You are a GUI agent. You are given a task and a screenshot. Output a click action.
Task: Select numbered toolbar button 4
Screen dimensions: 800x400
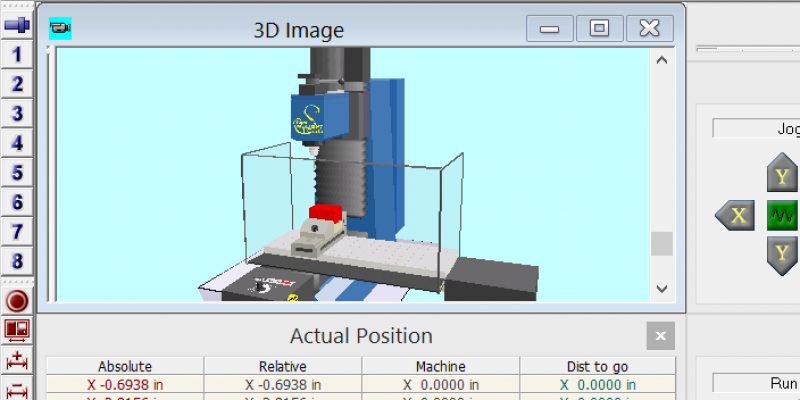[17, 143]
